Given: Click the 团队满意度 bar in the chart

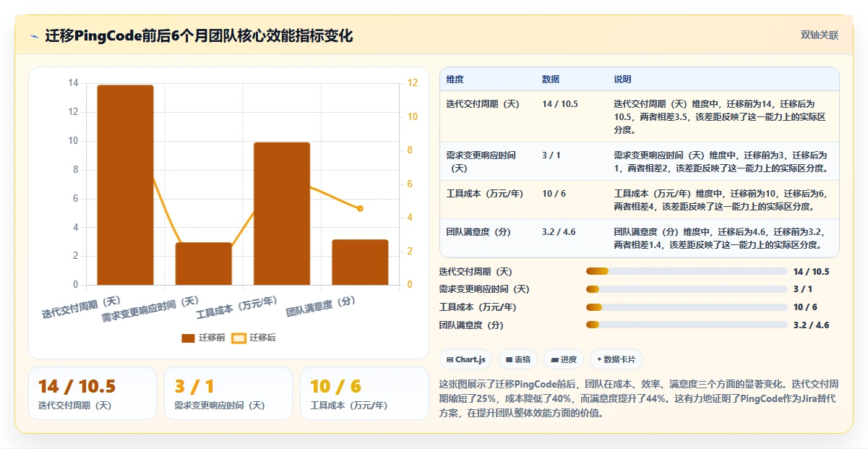Looking at the screenshot, I should pos(360,262).
